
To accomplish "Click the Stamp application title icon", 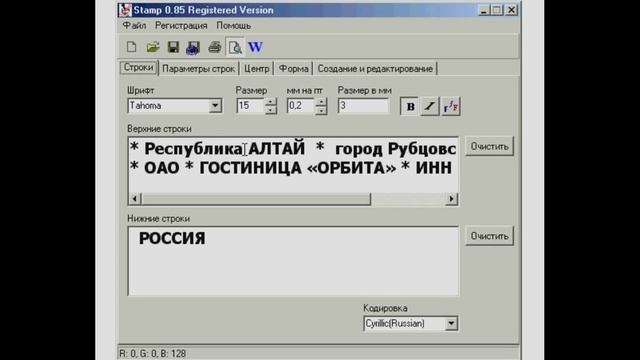I will coord(125,10).
